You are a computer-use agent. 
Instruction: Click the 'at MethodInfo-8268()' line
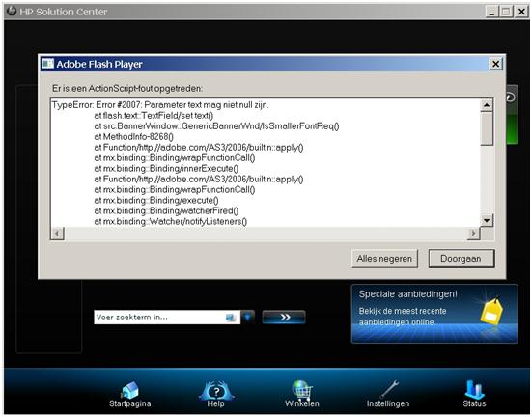click(133, 137)
